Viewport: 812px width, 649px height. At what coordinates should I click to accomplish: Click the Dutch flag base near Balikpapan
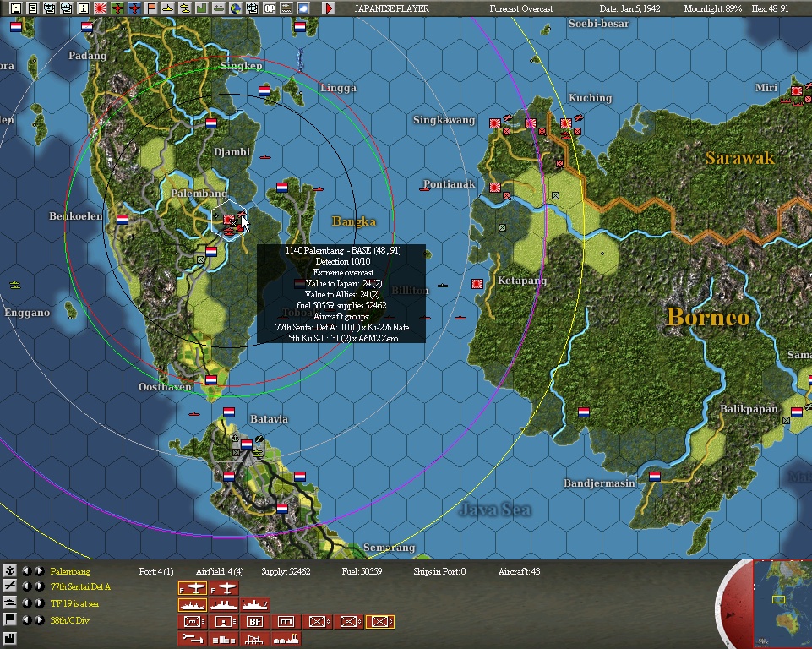797,412
